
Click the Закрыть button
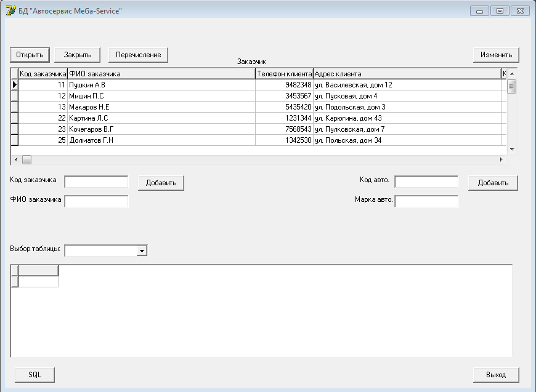pyautogui.click(x=77, y=55)
